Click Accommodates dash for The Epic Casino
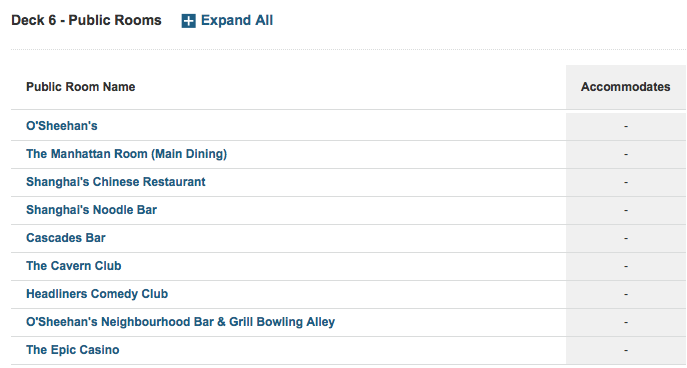The image size is (687, 368). point(626,350)
